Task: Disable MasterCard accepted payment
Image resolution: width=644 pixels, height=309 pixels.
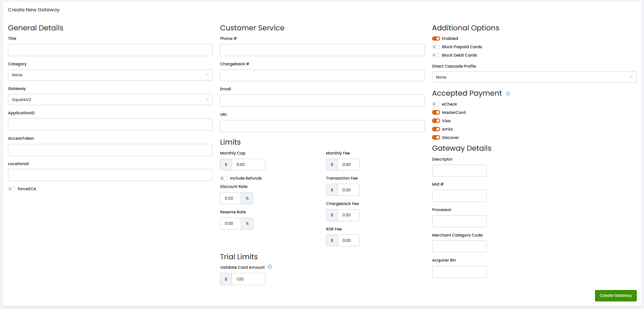Action: tap(436, 113)
